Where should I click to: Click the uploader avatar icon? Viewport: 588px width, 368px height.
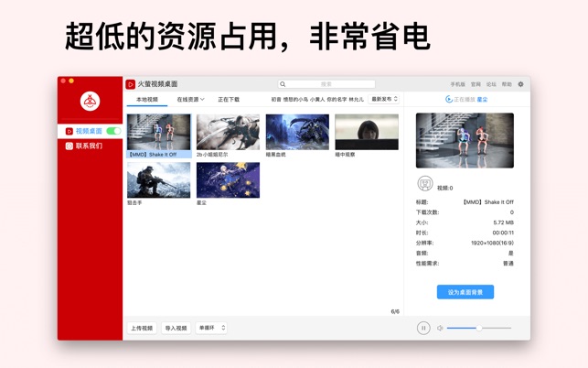pyautogui.click(x=424, y=185)
